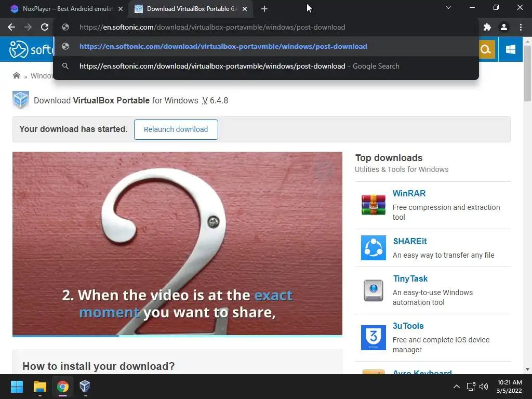Go back to the previous page

pos(11,27)
